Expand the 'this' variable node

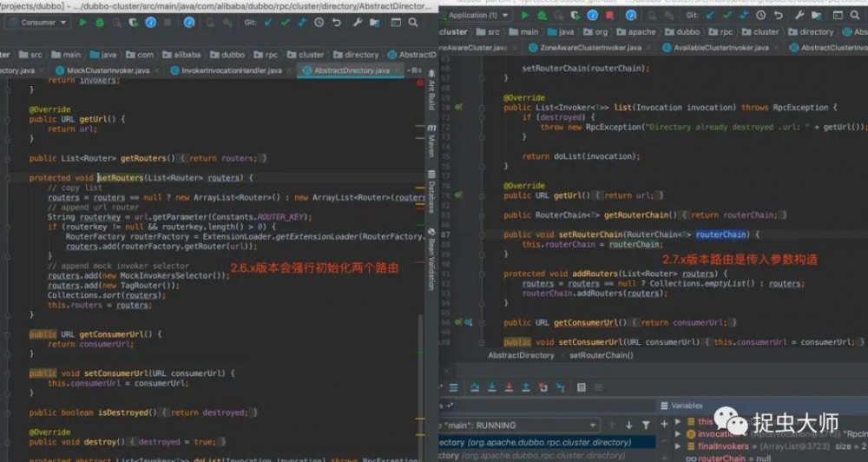(678, 421)
